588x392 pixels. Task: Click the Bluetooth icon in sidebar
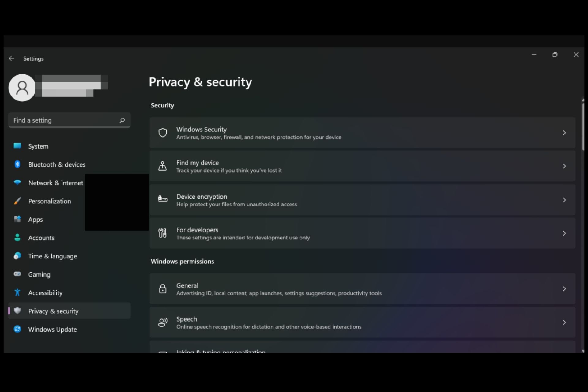tap(17, 164)
